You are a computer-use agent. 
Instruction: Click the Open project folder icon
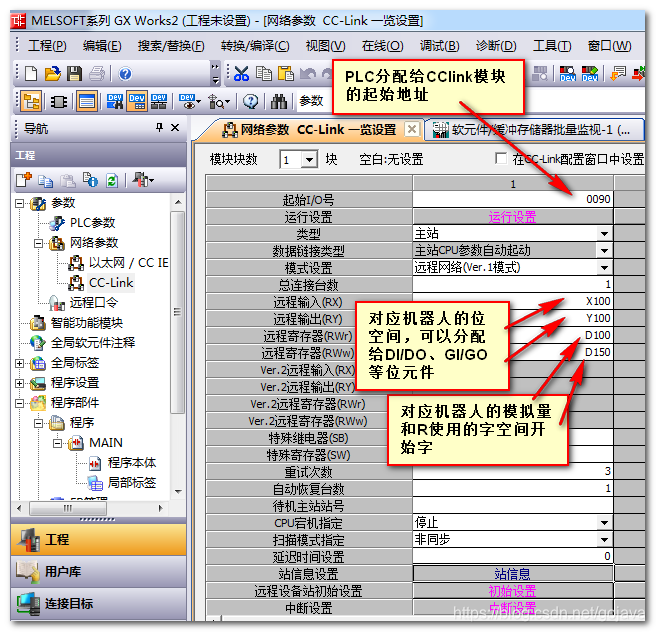53,74
